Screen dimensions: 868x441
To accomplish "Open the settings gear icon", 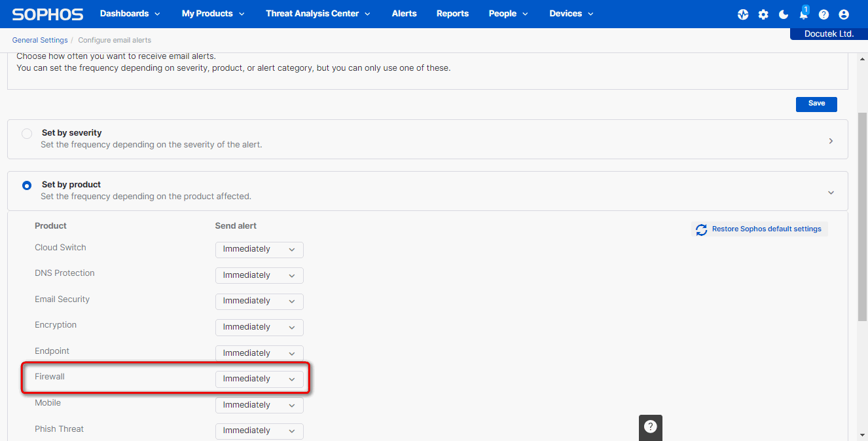I will 763,14.
